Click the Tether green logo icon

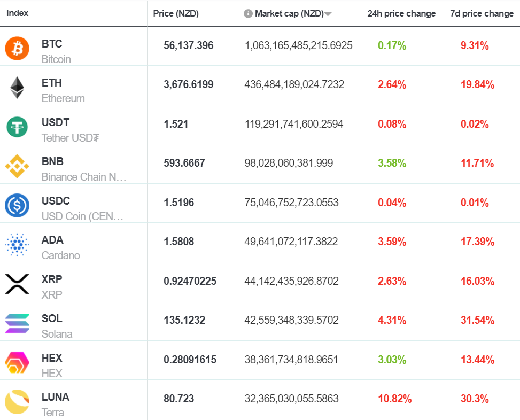click(x=17, y=127)
